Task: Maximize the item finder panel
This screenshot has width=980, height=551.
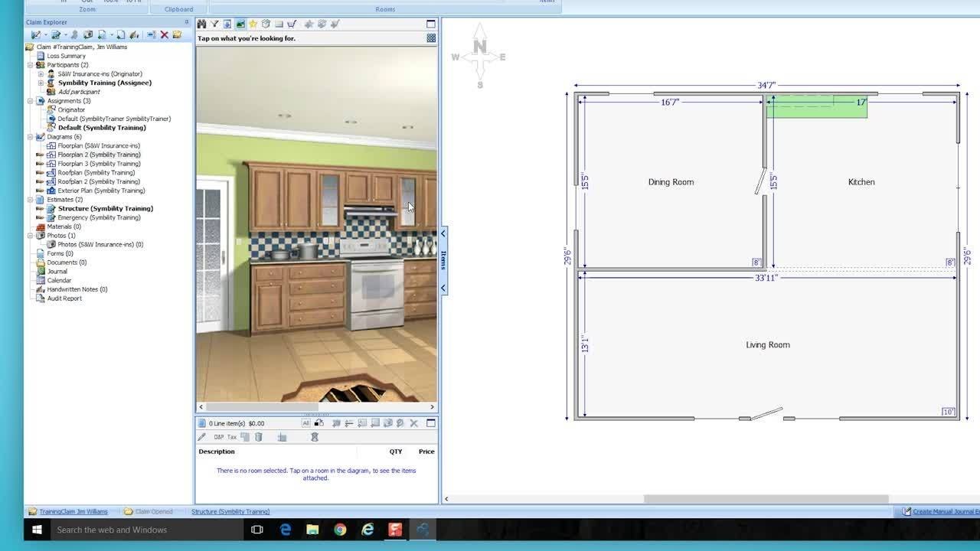Action: [x=431, y=24]
